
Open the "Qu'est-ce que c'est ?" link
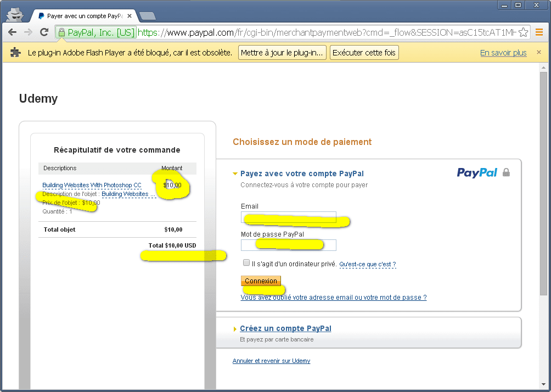click(368, 265)
